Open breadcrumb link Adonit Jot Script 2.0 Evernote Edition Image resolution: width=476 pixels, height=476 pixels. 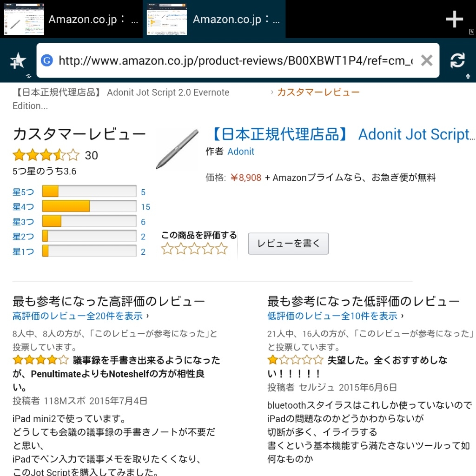[121, 99]
